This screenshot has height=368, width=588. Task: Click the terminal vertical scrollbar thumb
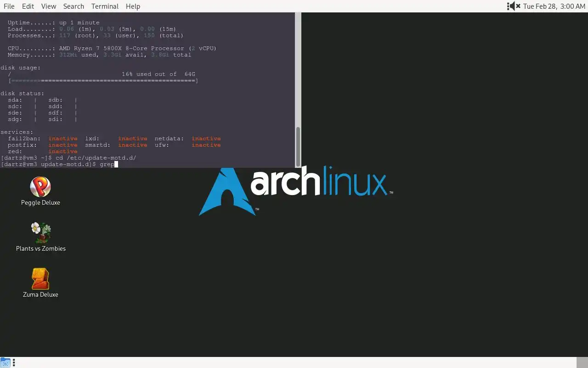(298, 146)
